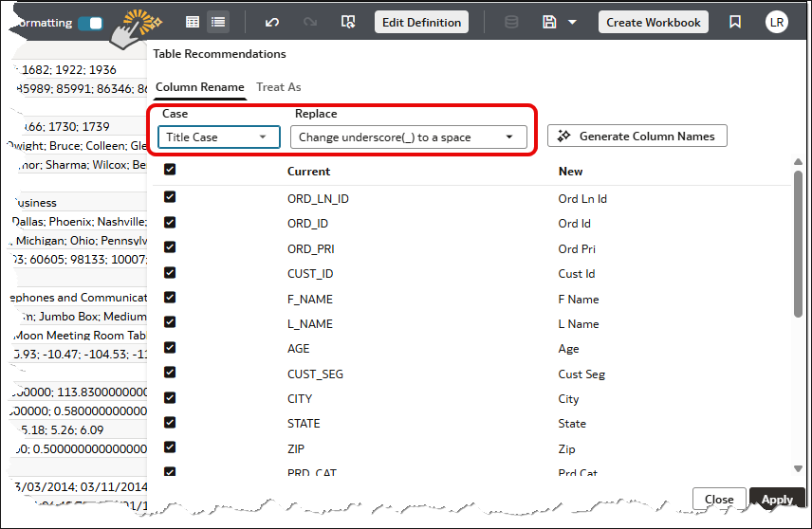
Task: Uncheck the CUST_ID checkbox
Action: pyautogui.click(x=170, y=272)
